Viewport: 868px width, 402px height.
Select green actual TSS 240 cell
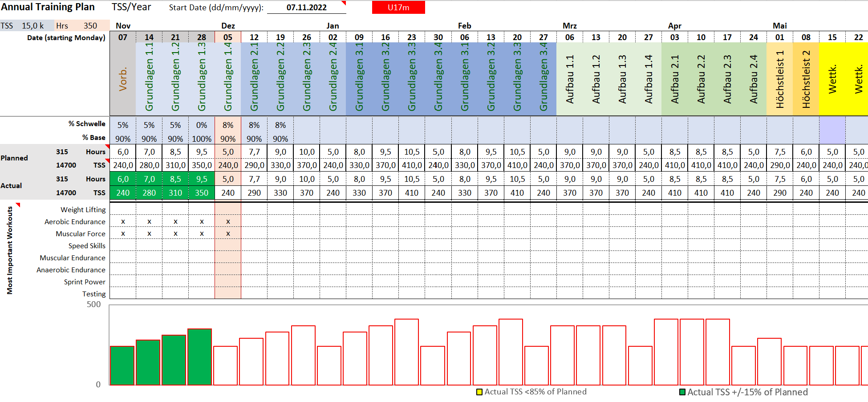123,193
